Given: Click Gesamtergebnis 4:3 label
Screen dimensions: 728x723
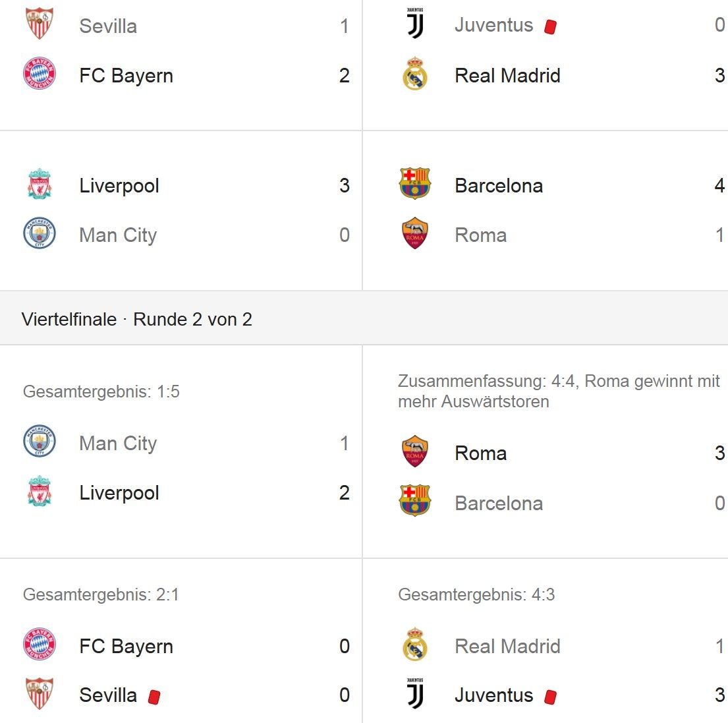Looking at the screenshot, I should tap(476, 594).
